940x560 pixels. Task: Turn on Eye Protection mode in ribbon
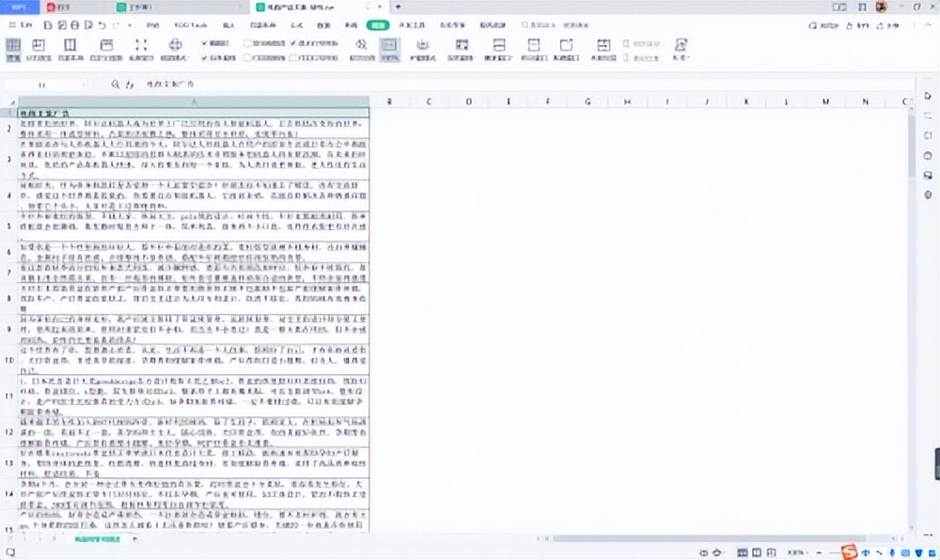click(423, 50)
